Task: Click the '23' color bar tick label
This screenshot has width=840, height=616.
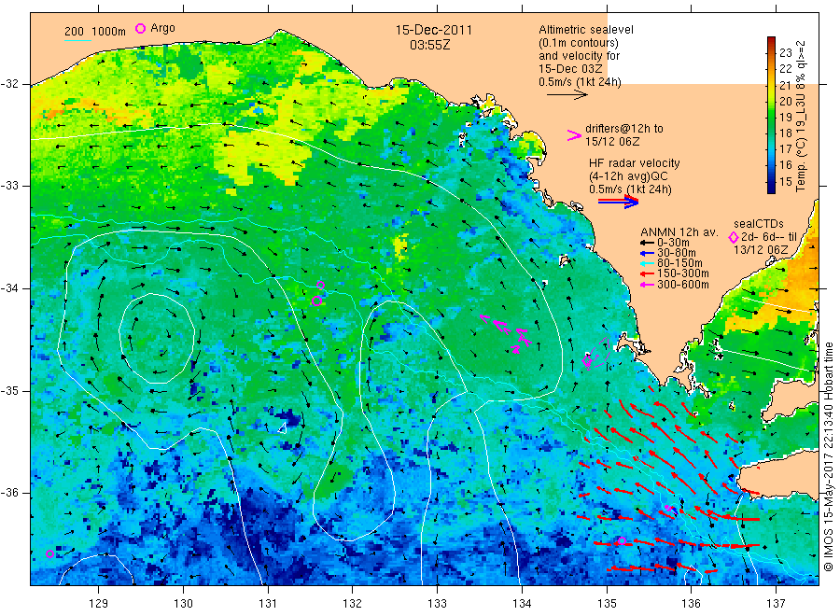Action: [785, 52]
